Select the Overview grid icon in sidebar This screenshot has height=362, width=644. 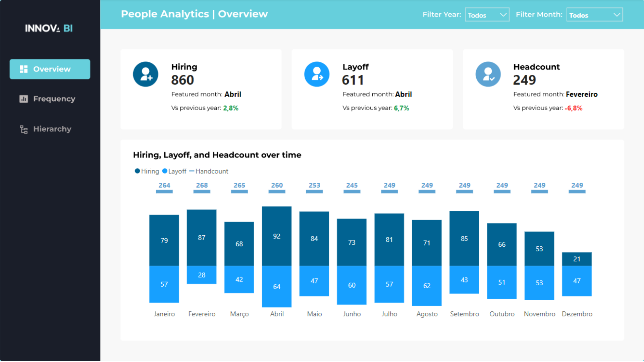click(x=23, y=69)
